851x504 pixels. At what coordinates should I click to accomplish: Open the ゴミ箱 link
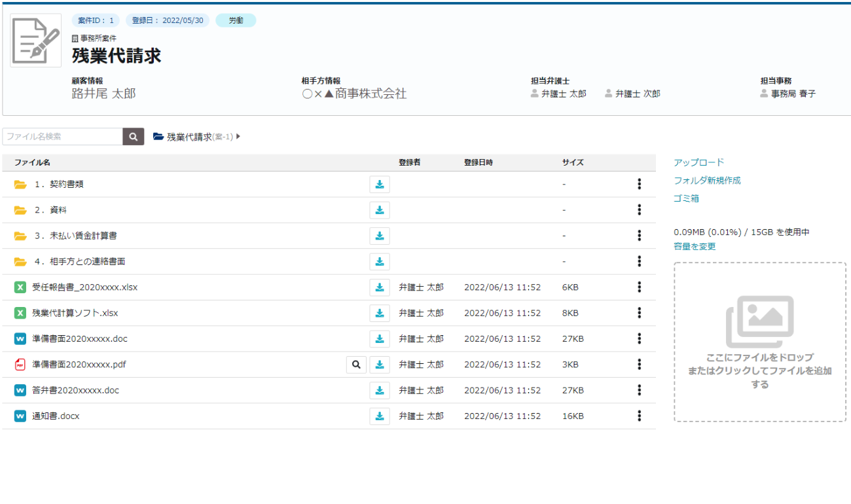click(x=686, y=198)
